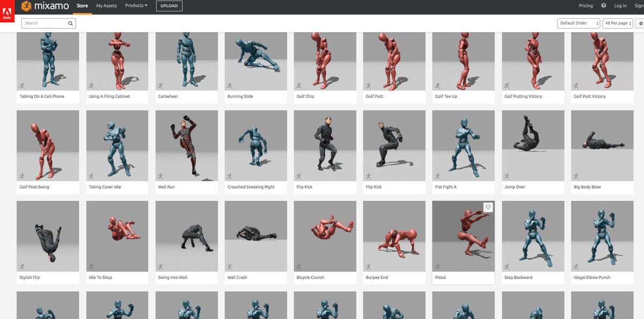
Task: Click the Adobe logo icon
Action: tap(7, 11)
